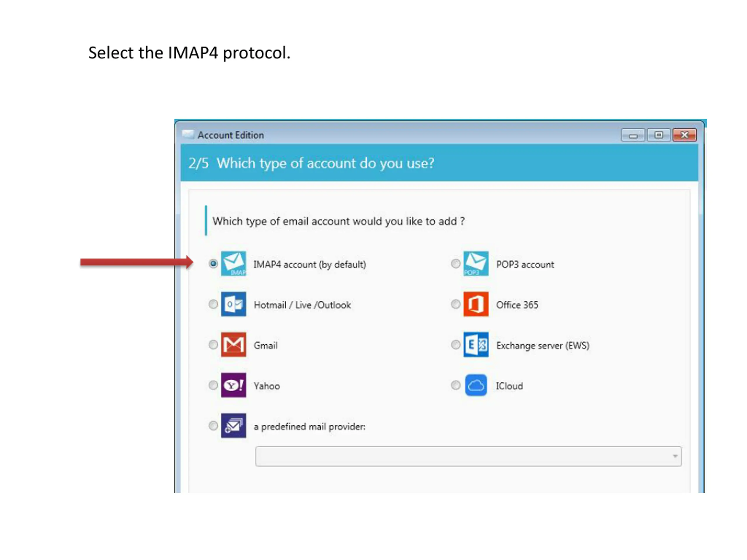Viewport: 747px width, 560px height.
Task: Open the predefined mail provider dropdown list
Action: [x=468, y=456]
